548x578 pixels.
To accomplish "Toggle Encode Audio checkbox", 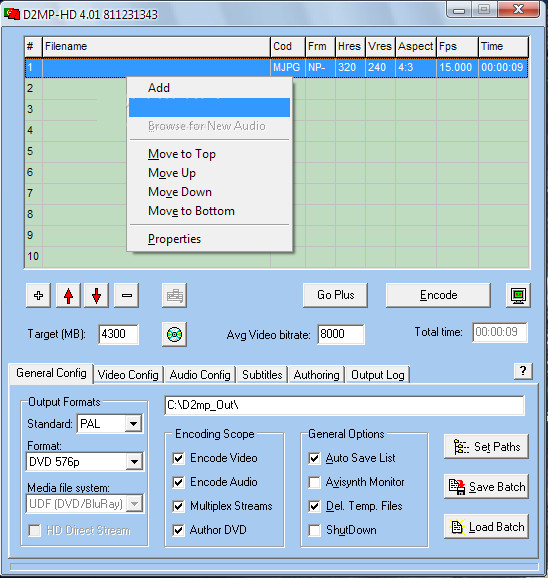I will point(178,482).
